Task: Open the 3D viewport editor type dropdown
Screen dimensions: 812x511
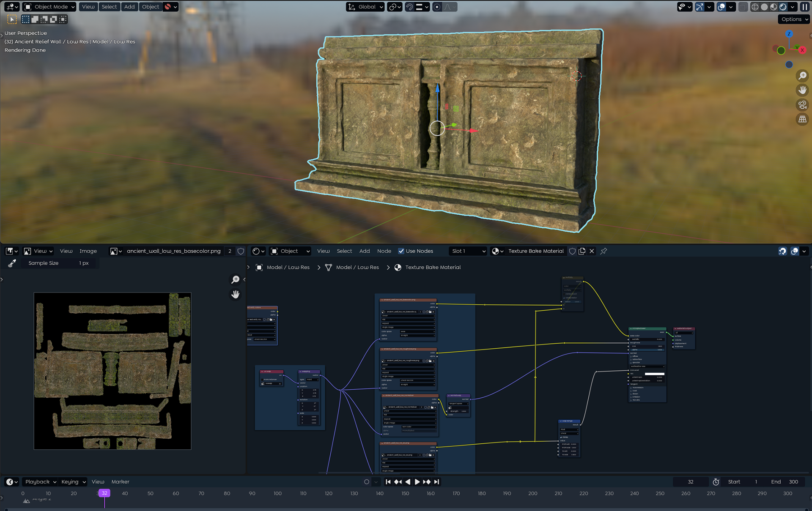Action: pos(11,7)
